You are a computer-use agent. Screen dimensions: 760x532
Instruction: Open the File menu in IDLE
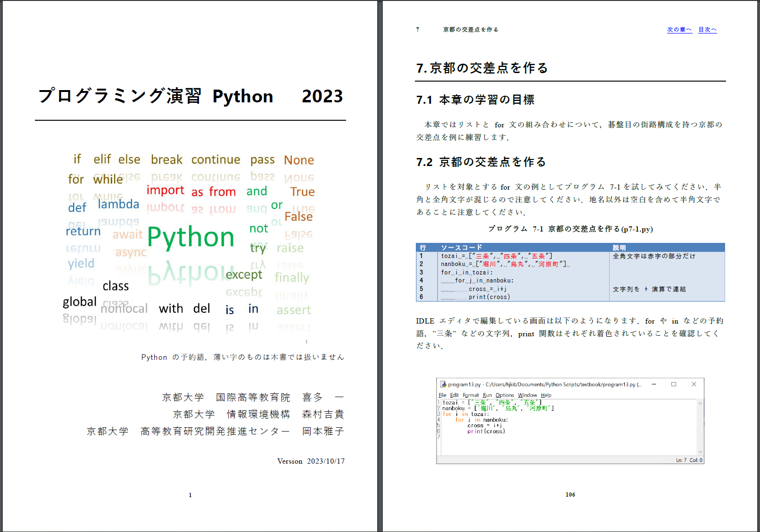pyautogui.click(x=442, y=395)
